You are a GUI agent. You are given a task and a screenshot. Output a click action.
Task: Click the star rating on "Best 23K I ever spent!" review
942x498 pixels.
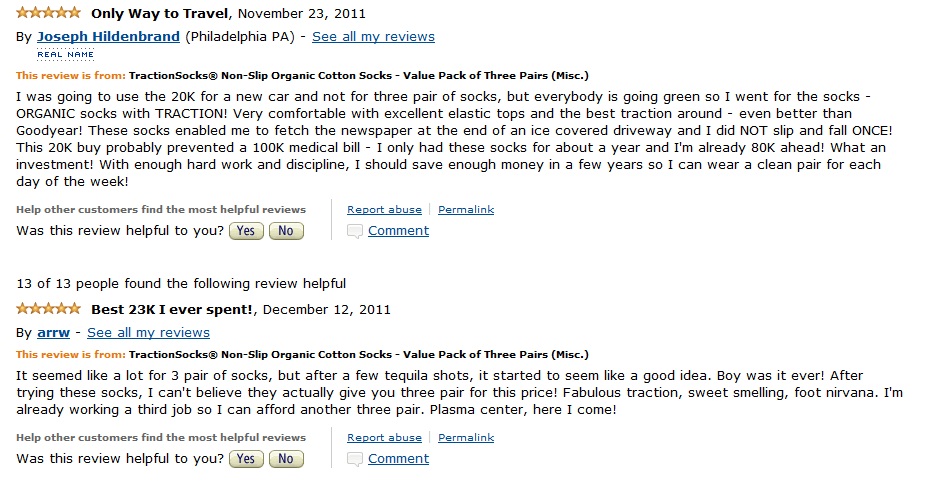[x=48, y=308]
